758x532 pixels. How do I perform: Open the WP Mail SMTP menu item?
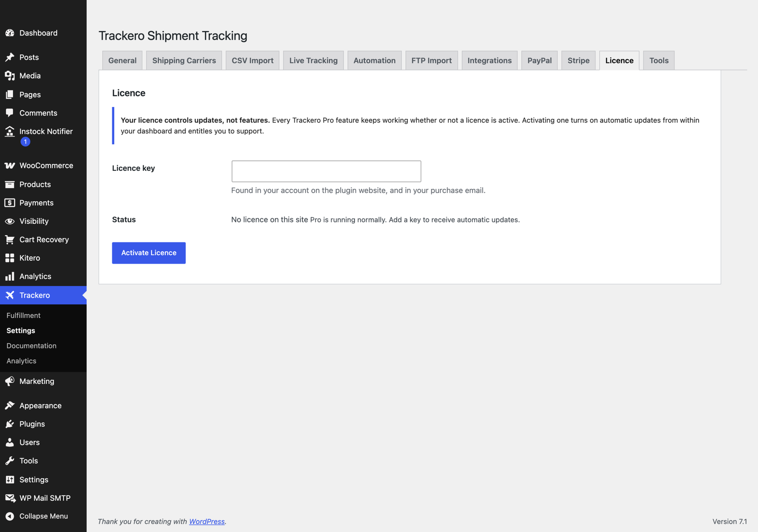coord(43,498)
